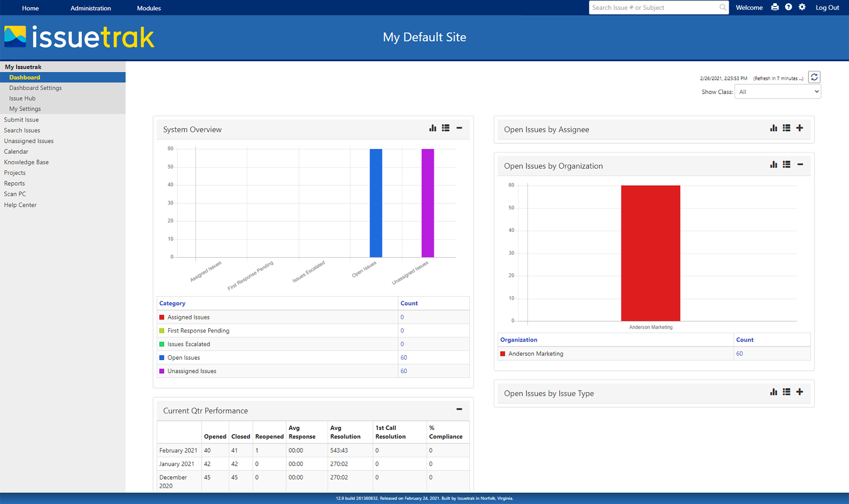Open settings via the gear icon
The width and height of the screenshot is (849, 504).
[x=802, y=7]
